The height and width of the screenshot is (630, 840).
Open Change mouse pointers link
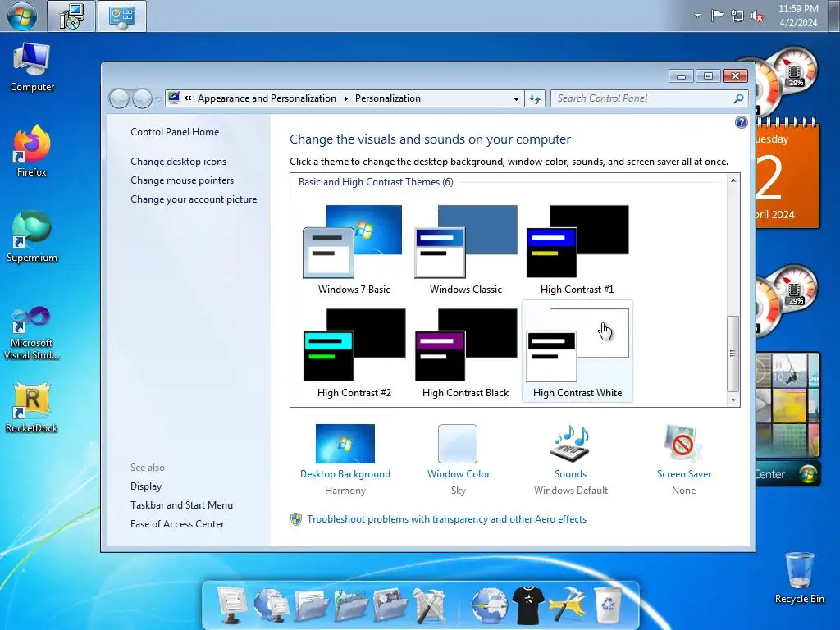pyautogui.click(x=182, y=180)
